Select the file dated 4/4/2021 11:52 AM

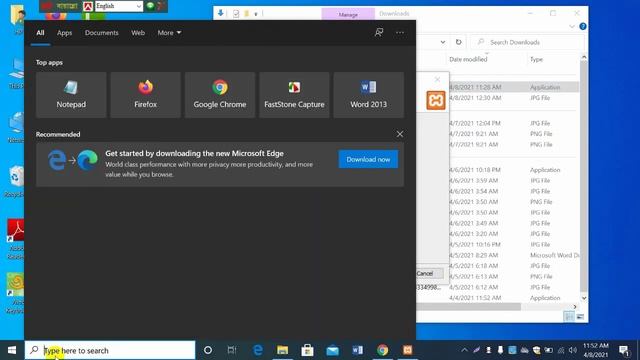pyautogui.click(x=513, y=298)
